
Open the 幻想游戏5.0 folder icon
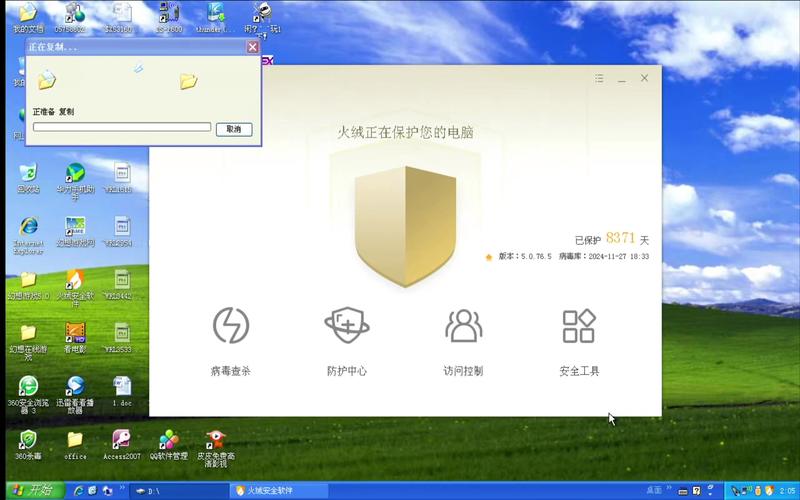point(28,285)
